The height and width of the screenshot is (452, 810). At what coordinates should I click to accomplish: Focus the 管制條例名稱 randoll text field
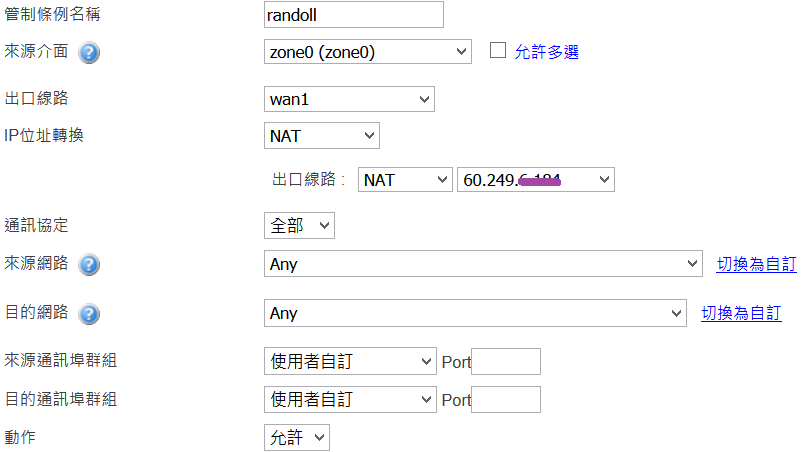coord(351,14)
